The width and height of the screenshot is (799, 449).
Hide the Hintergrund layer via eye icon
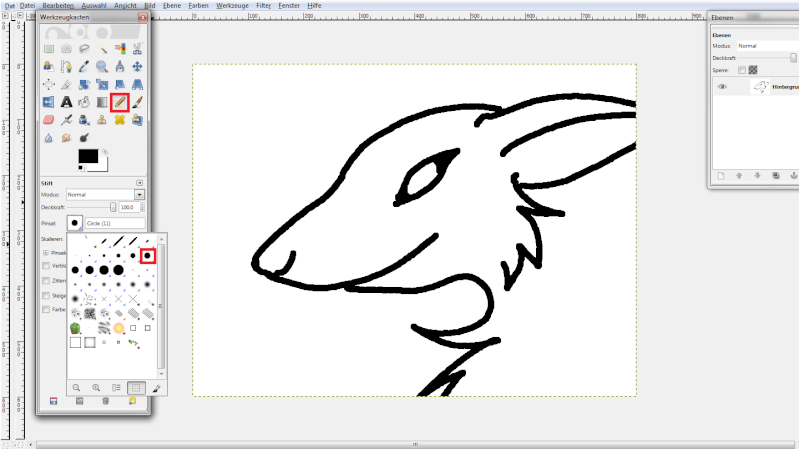(722, 87)
